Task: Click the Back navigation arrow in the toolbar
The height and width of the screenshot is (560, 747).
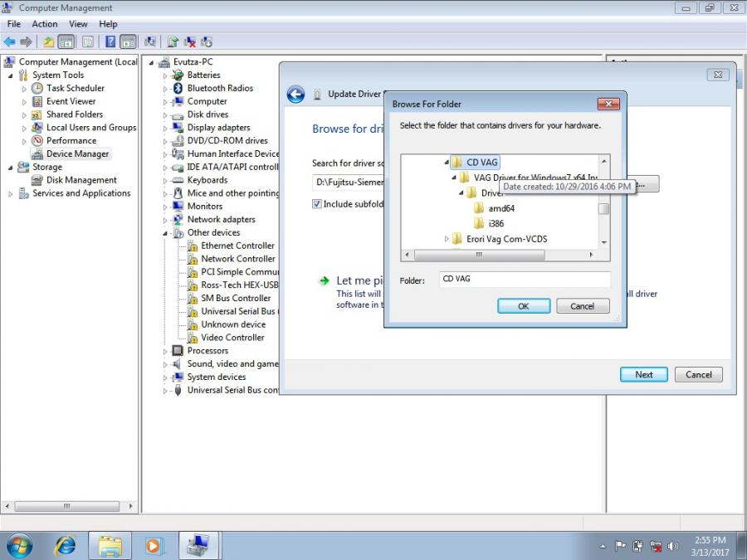Action: (x=8, y=41)
